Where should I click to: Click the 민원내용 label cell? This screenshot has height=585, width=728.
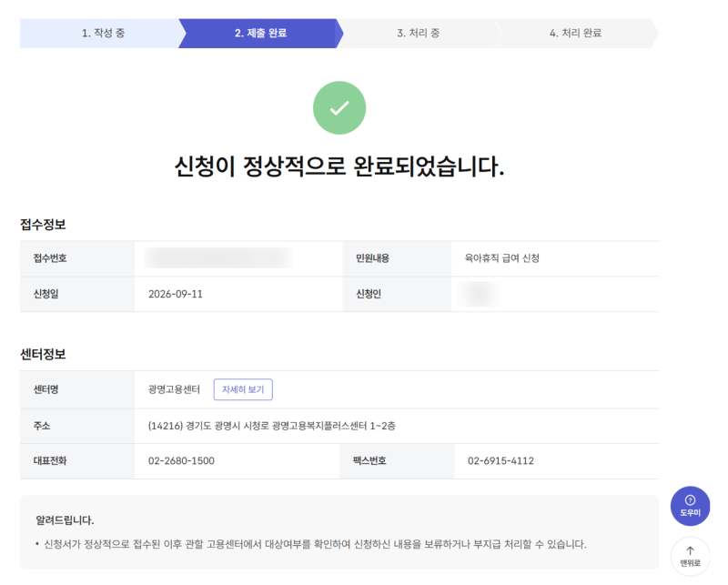[x=397, y=258]
